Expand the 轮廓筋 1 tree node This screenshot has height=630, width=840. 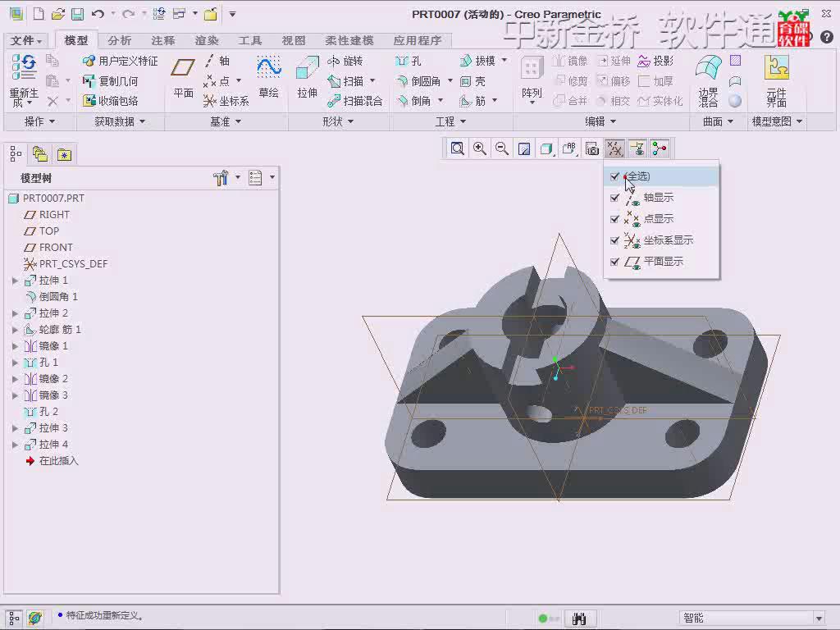(15, 330)
